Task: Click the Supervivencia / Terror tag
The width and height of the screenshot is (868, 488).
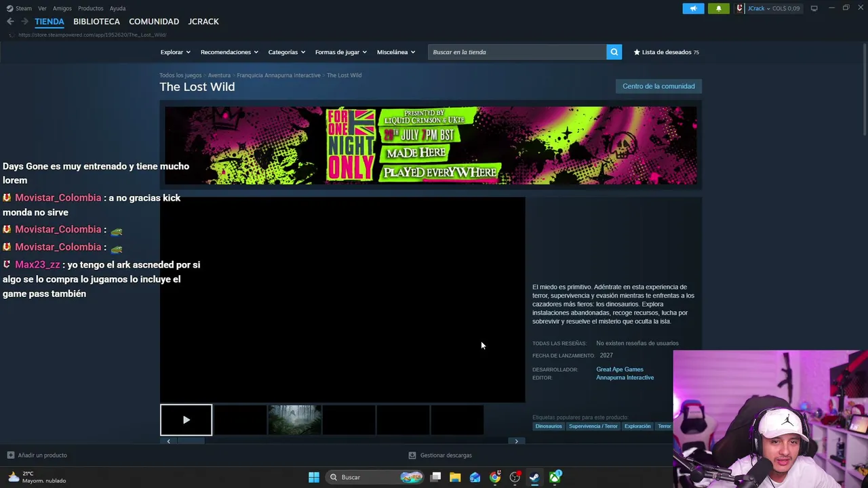Action: [x=593, y=426]
